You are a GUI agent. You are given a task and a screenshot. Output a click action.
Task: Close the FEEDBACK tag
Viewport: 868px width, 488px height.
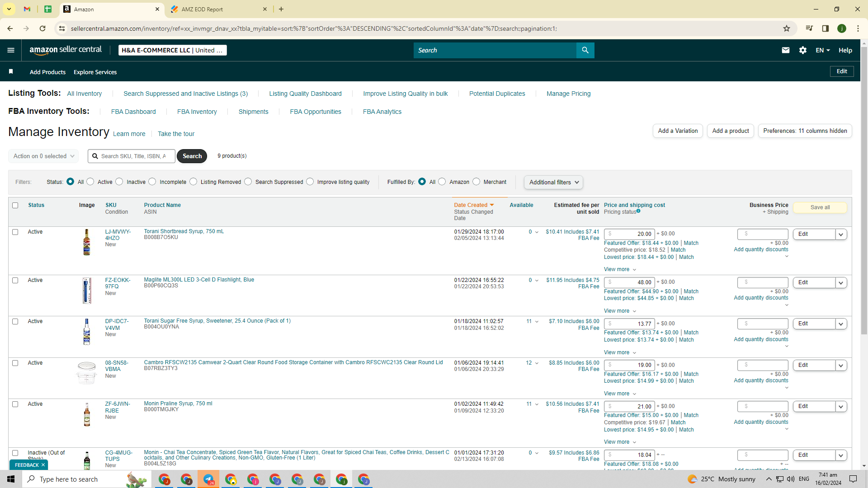43,465
